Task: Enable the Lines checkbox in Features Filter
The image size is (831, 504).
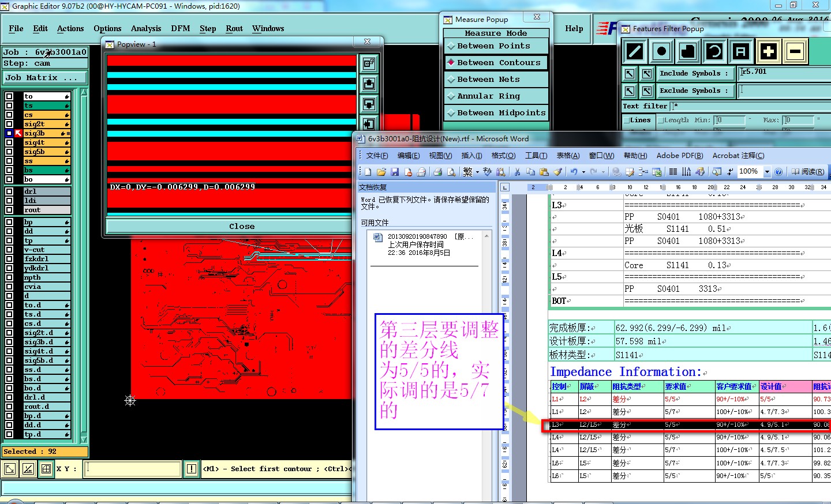Action: tap(626, 120)
